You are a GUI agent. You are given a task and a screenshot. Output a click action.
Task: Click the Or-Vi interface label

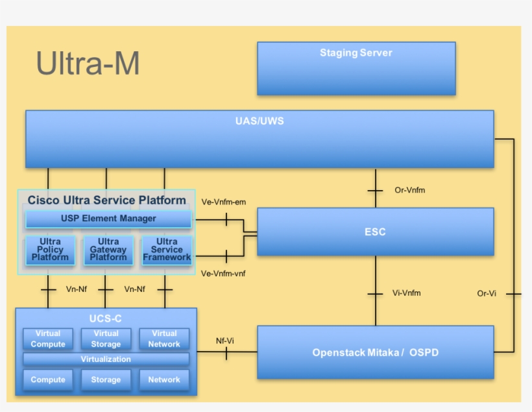pos(487,293)
